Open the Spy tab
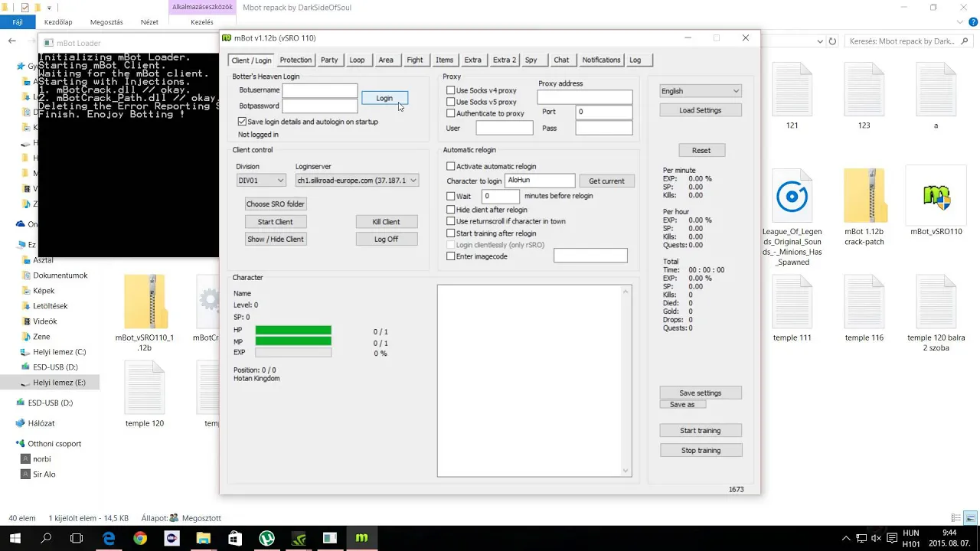 pos(531,60)
